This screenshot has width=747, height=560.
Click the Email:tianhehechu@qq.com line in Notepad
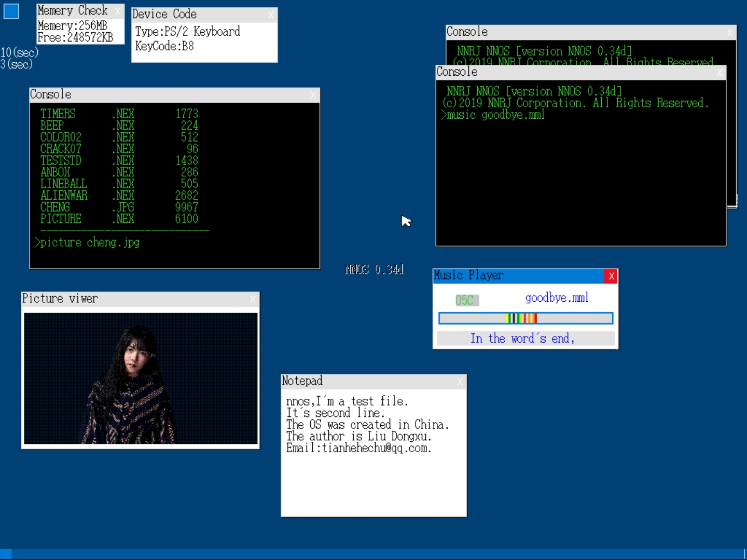(358, 448)
